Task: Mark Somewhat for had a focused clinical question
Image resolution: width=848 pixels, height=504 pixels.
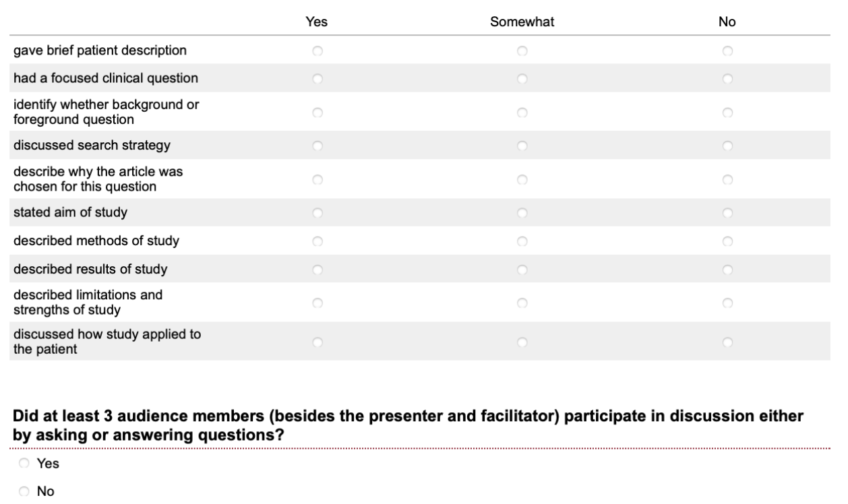Action: pos(522,79)
